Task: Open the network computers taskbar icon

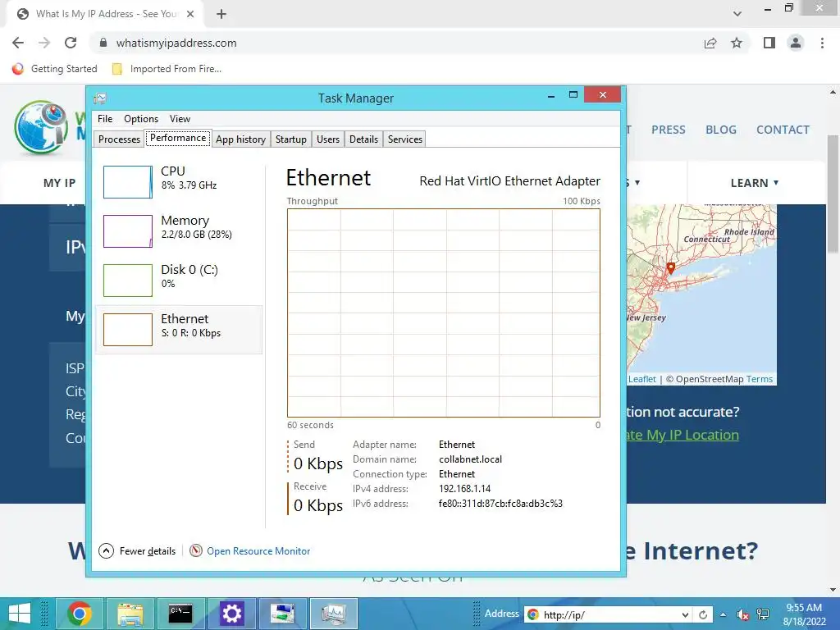Action: pyautogui.click(x=282, y=614)
